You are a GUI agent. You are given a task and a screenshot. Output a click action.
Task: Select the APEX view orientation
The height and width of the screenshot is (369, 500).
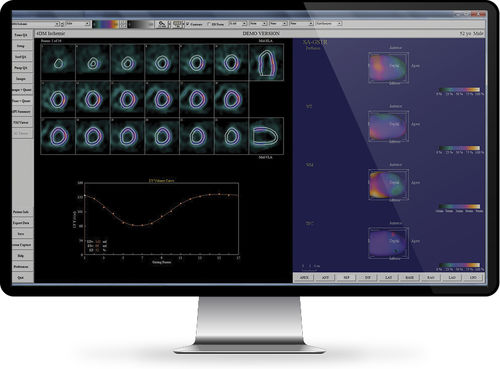(x=304, y=277)
